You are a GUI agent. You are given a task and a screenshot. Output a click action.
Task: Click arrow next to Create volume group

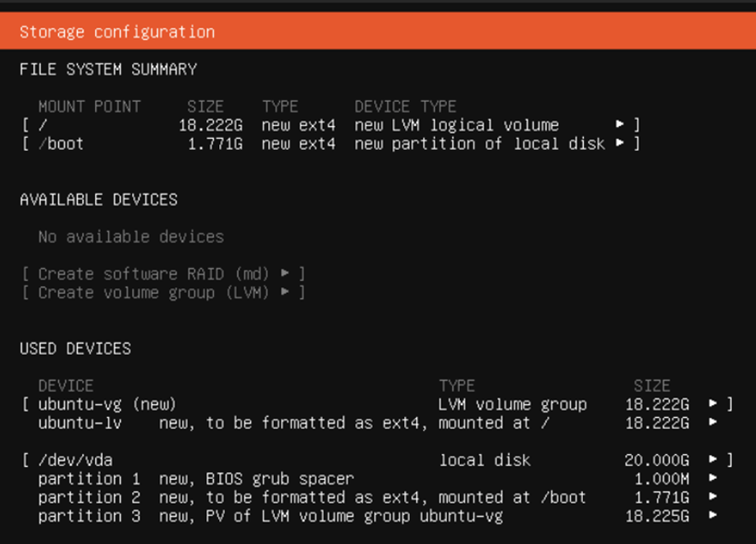(x=285, y=292)
